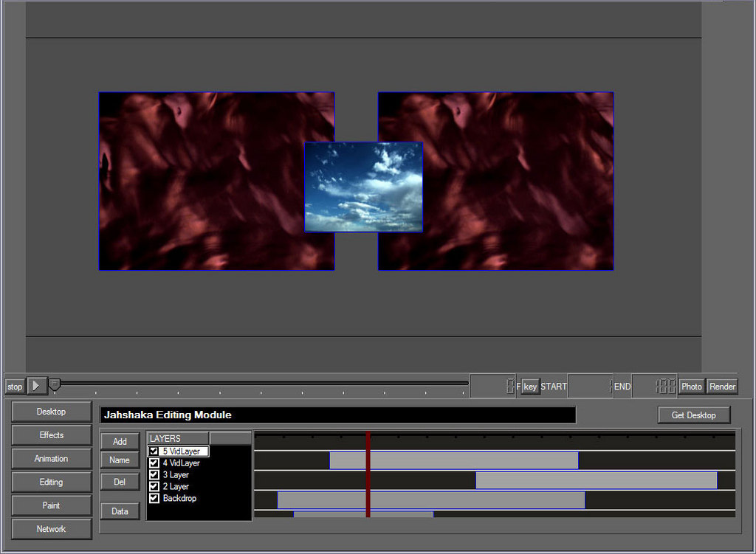Viewport: 756px width, 554px height.
Task: Toggle the 4 VidLayer visibility checkbox
Action: coord(154,463)
